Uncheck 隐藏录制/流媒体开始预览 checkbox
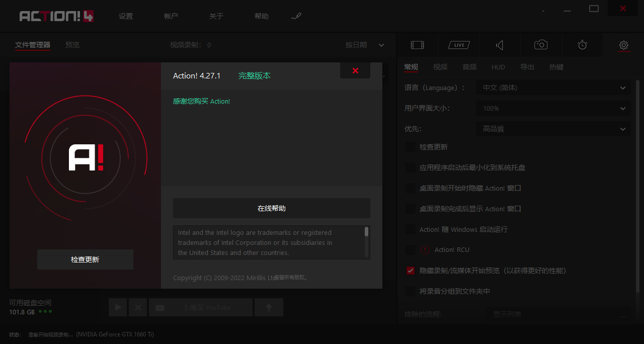 click(411, 271)
